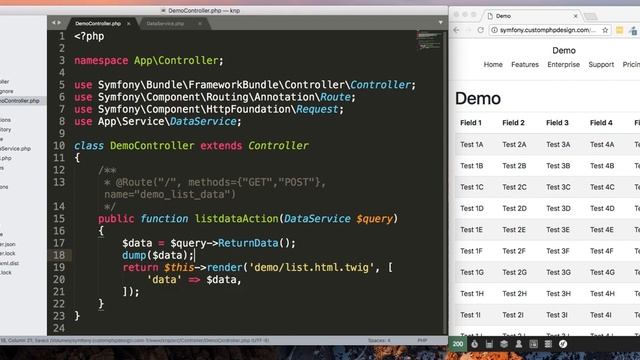Viewport: 640px width, 360px height.
Task: Click the Test 2B table cell
Action: 514,166
